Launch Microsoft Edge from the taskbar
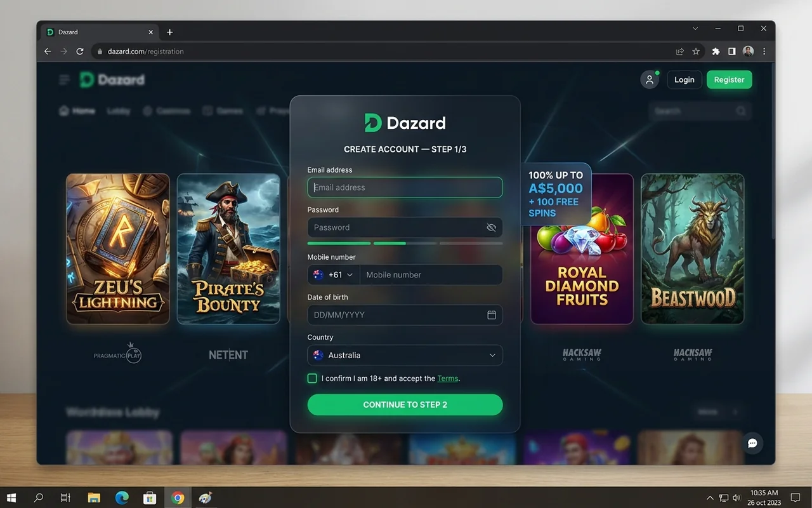The height and width of the screenshot is (508, 812). pos(122,498)
